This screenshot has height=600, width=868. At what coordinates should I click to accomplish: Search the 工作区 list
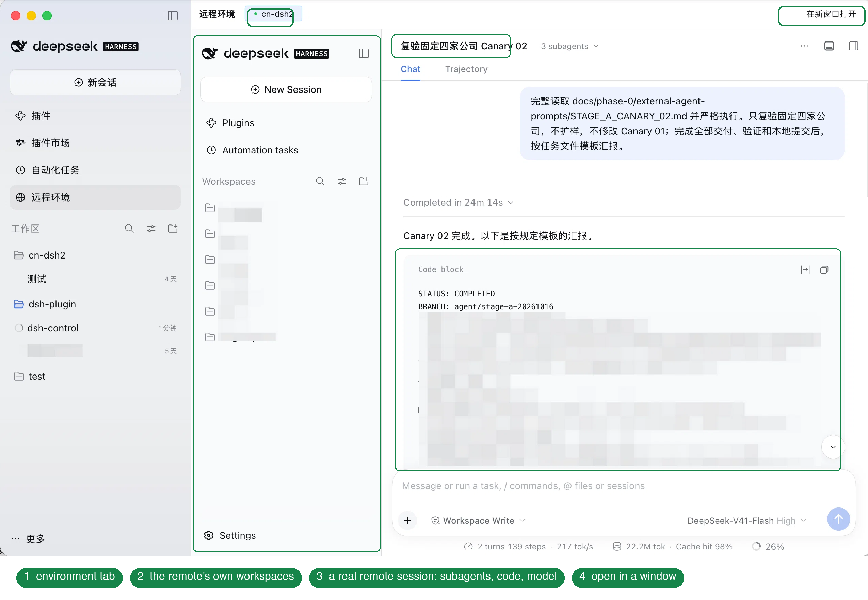point(129,229)
